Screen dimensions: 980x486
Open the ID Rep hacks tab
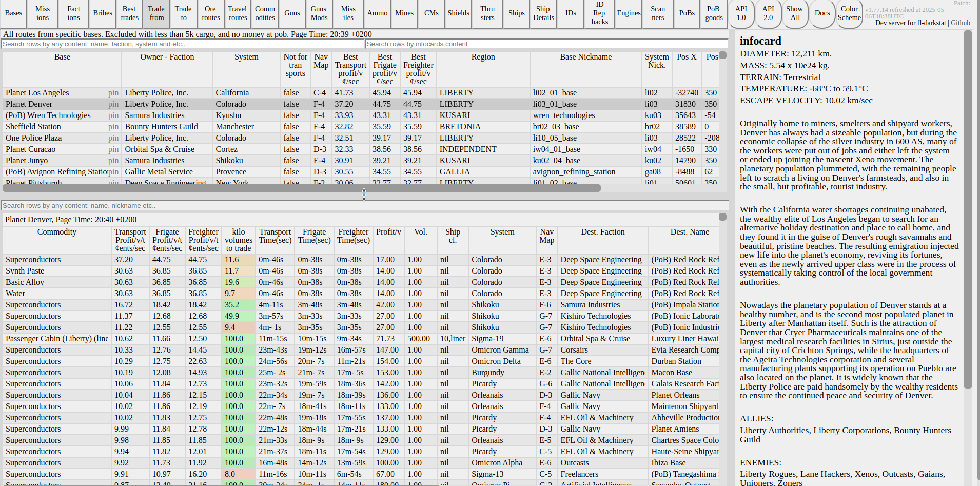coord(600,14)
